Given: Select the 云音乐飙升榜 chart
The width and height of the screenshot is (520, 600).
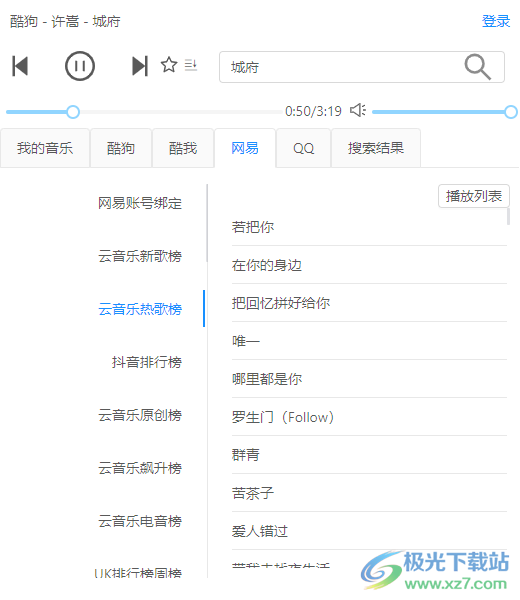Looking at the screenshot, I should point(140,468).
